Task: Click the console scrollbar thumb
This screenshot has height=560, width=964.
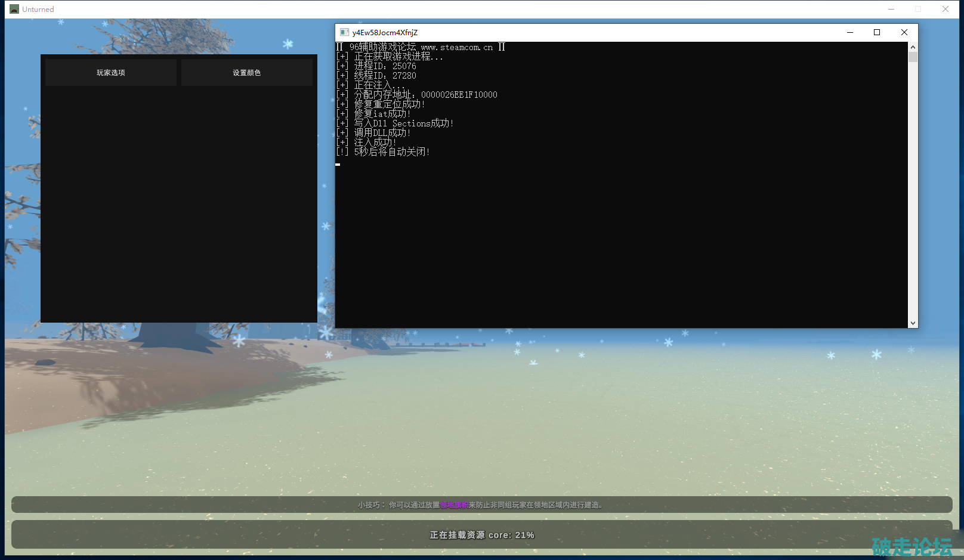Action: click(913, 57)
